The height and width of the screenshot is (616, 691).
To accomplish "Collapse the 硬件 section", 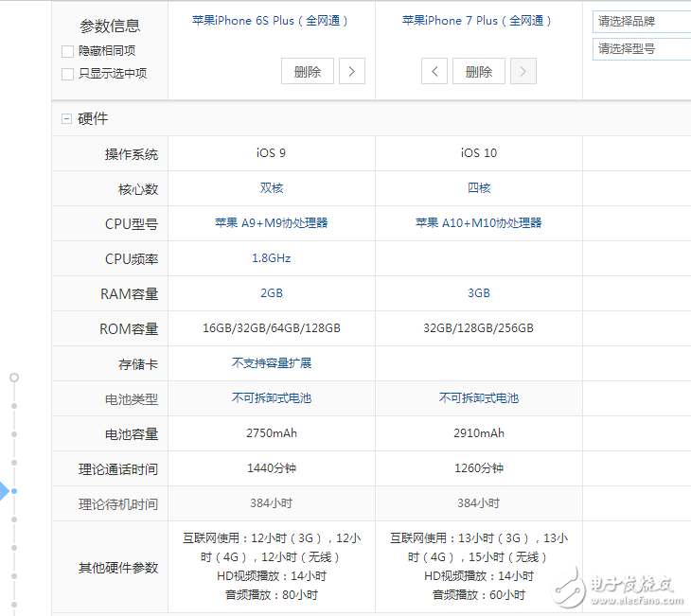I will click(x=66, y=118).
